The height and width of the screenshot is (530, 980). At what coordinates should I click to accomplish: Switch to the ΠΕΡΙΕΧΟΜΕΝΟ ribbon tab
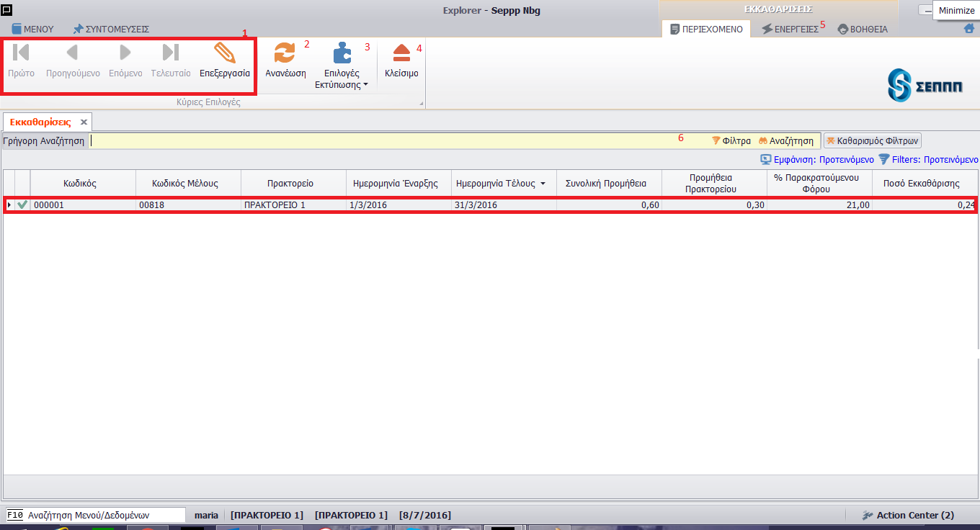[x=706, y=30]
